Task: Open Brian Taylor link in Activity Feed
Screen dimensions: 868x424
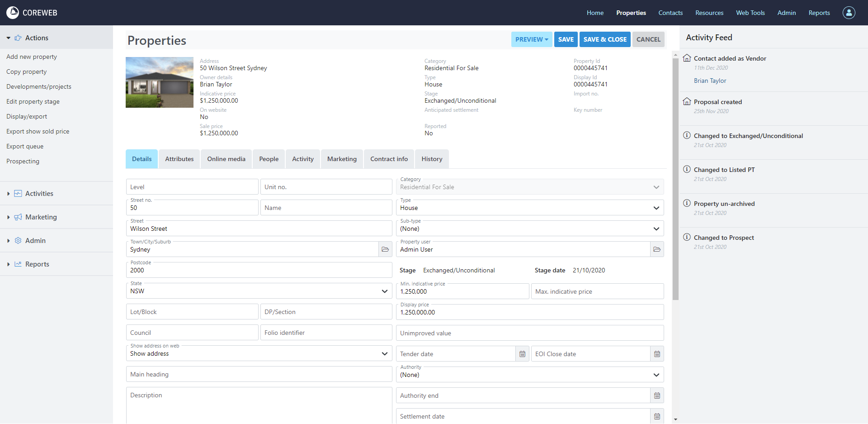Action: tap(710, 81)
